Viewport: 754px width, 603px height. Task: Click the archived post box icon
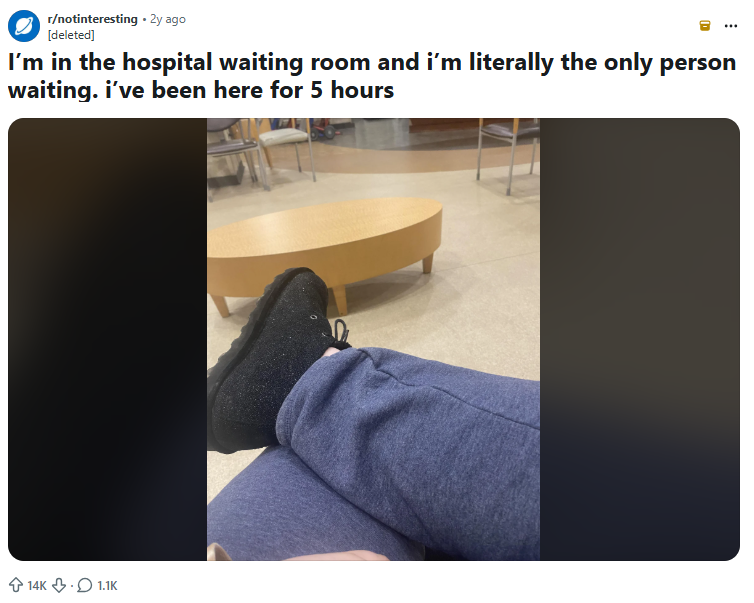pyautogui.click(x=704, y=25)
